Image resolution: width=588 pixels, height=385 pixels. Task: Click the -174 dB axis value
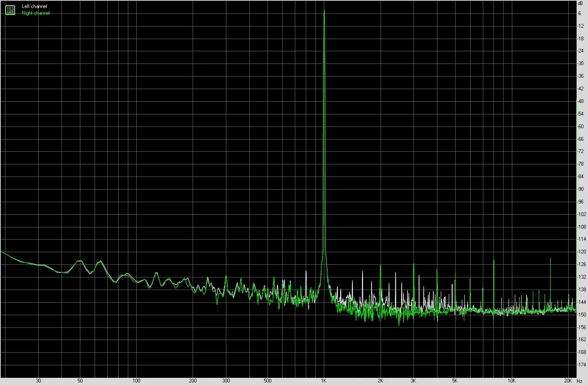point(582,365)
